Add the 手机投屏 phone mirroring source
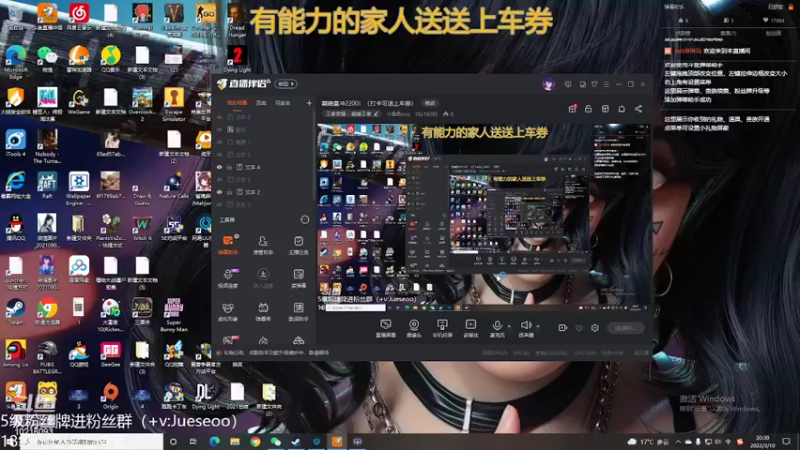The image size is (800, 450). tap(442, 328)
